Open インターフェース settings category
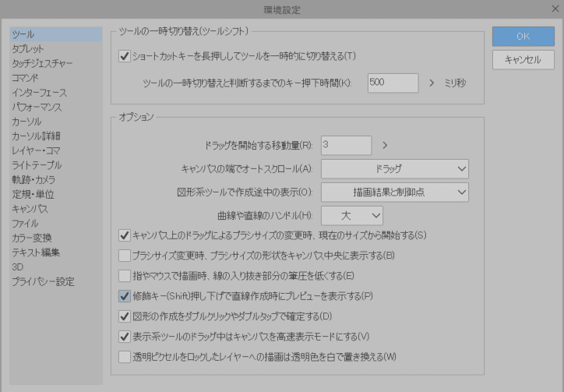Screen dimensions: 564x392 [40, 93]
